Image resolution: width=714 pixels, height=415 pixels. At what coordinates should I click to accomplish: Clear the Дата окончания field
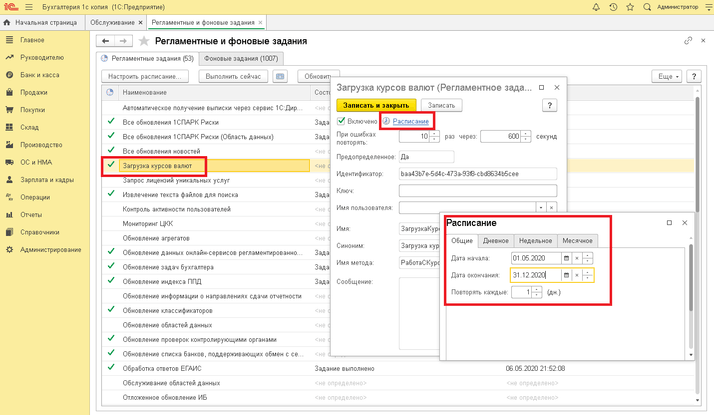pyautogui.click(x=577, y=275)
